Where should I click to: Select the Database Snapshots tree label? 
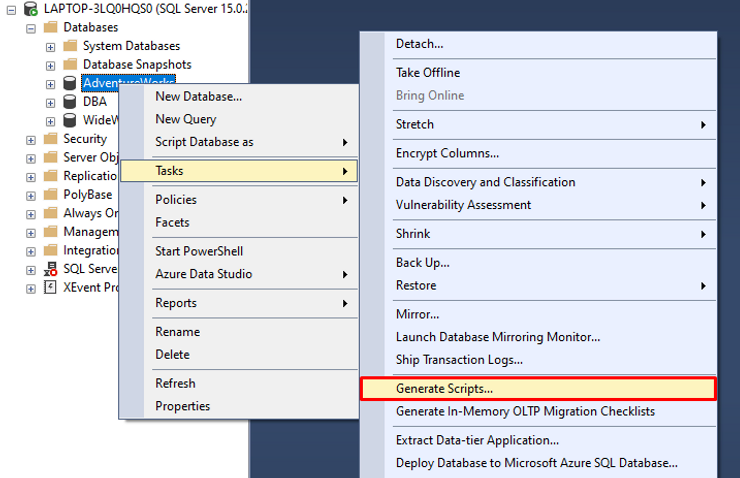point(137,64)
